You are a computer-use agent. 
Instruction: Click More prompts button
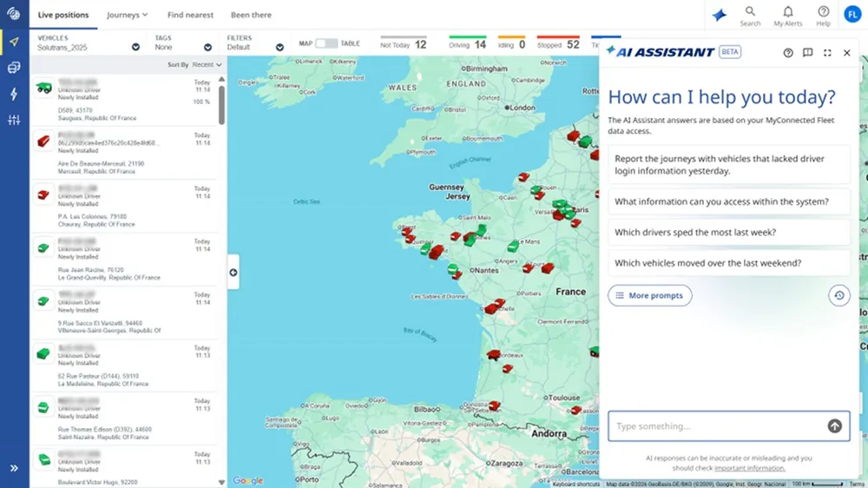(650, 295)
